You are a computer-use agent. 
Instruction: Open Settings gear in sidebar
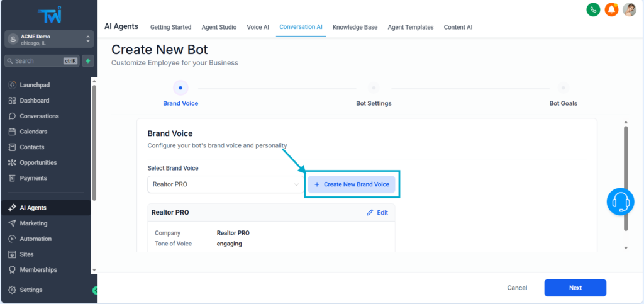31,290
